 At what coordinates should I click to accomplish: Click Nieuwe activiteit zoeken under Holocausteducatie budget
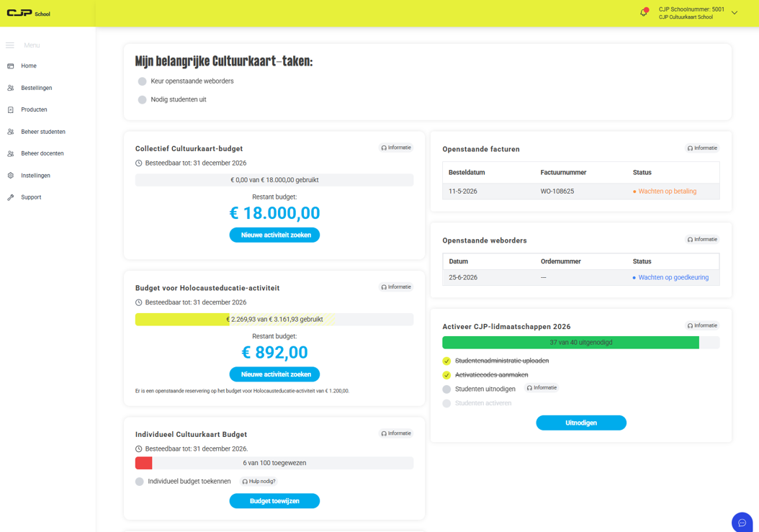274,374
